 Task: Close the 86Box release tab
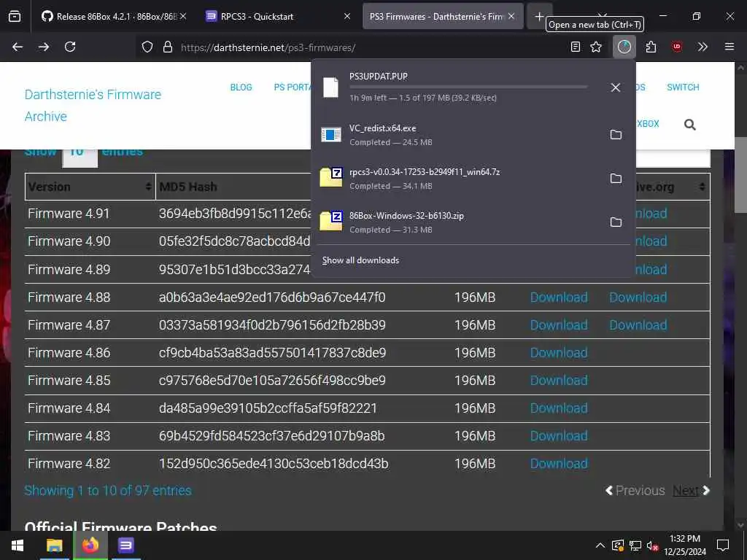pyautogui.click(x=183, y=16)
